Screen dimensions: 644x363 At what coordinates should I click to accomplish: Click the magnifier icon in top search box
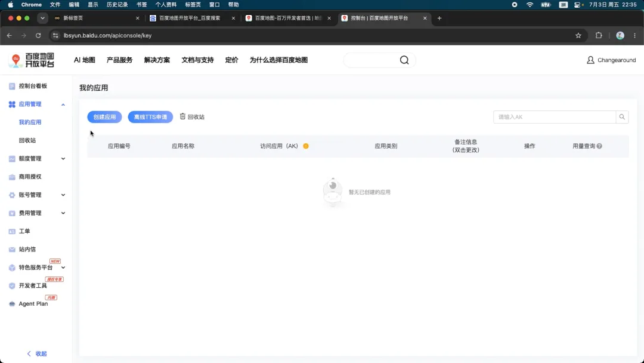pyautogui.click(x=404, y=60)
